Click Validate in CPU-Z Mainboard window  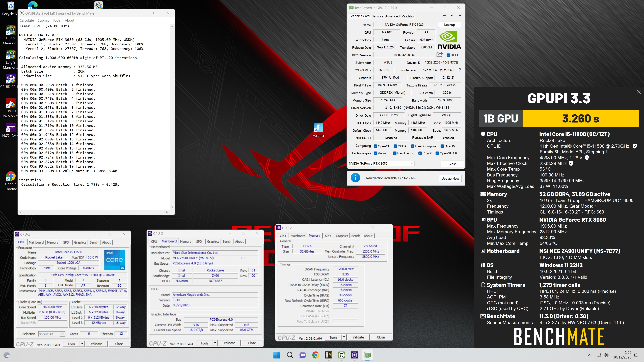(229, 343)
